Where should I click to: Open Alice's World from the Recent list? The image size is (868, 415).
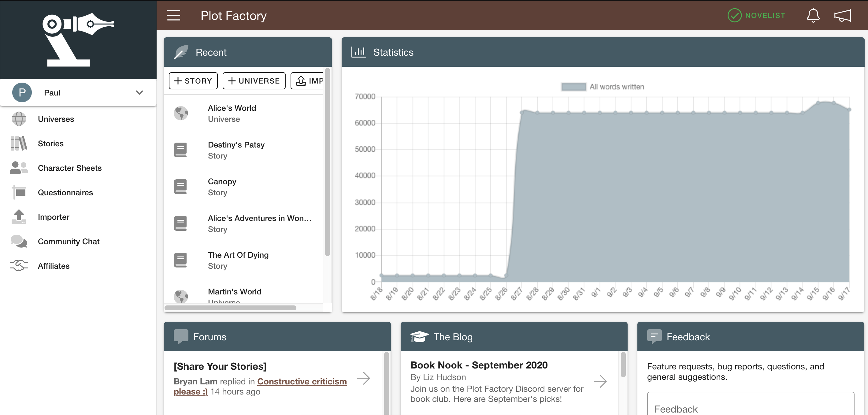tap(232, 113)
